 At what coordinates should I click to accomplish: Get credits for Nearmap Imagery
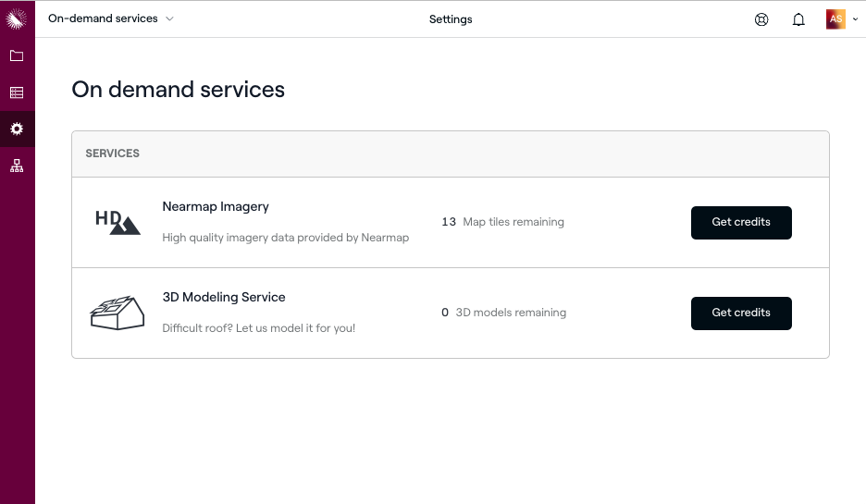pyautogui.click(x=740, y=222)
